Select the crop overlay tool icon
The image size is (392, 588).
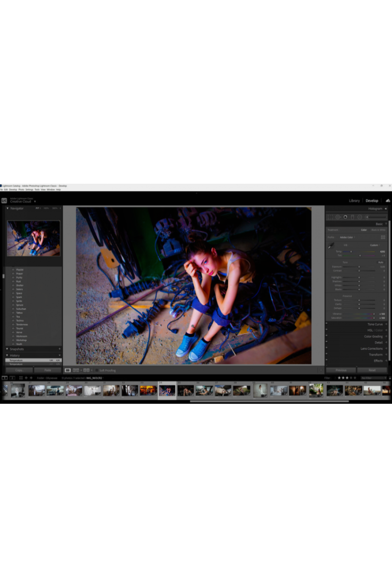point(330,217)
